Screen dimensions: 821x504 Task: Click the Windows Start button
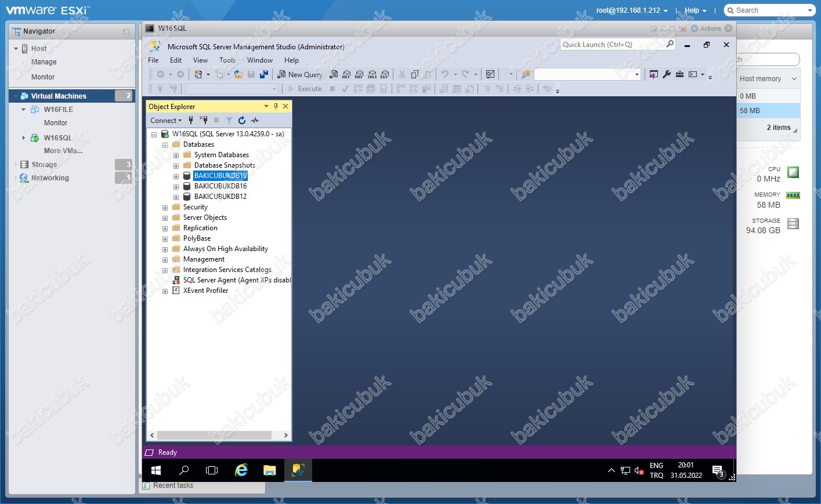pyautogui.click(x=156, y=470)
